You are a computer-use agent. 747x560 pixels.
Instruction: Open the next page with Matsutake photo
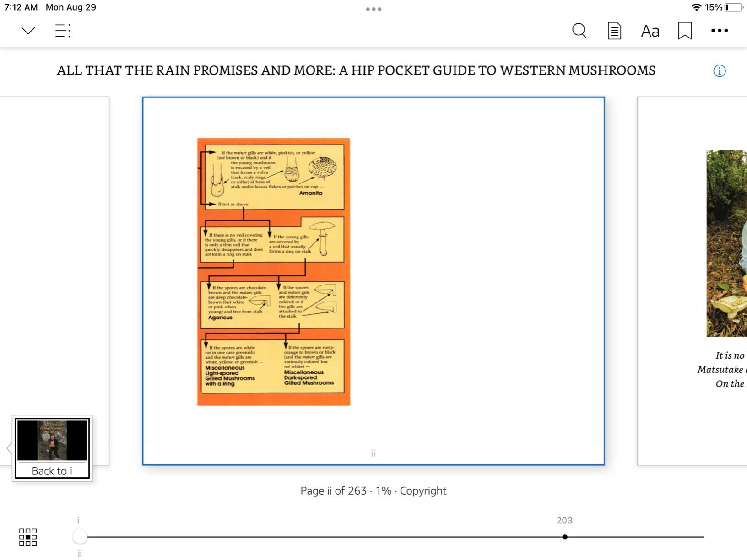point(693,281)
